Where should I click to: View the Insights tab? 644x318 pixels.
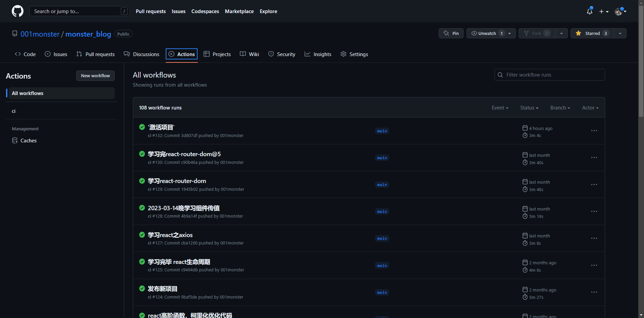pos(318,54)
